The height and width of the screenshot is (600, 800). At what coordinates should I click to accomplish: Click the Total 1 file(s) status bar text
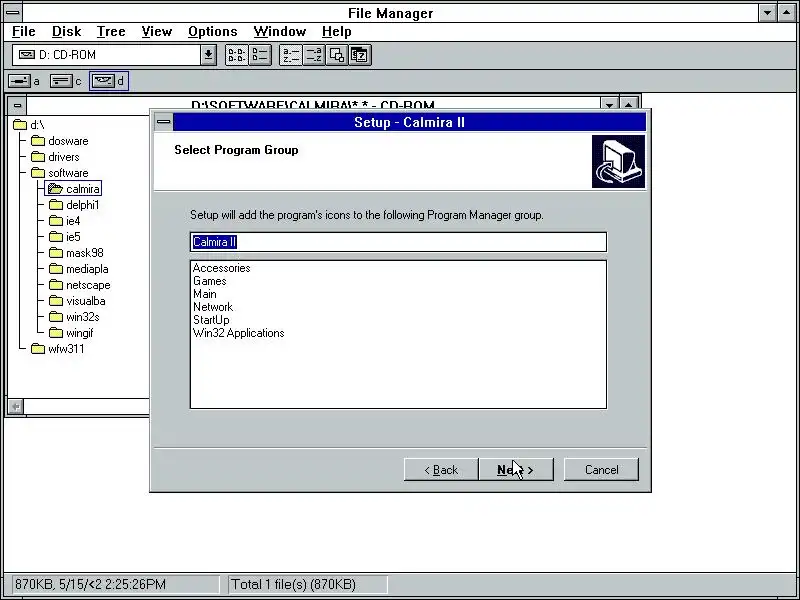pyautogui.click(x=293, y=584)
